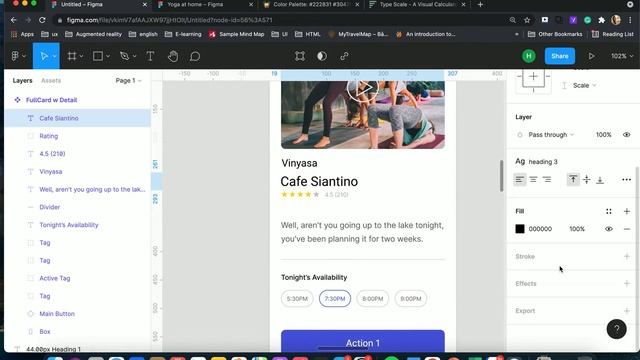Image resolution: width=640 pixels, height=360 pixels.
Task: Switch to the Layers tab
Action: [x=22, y=80]
